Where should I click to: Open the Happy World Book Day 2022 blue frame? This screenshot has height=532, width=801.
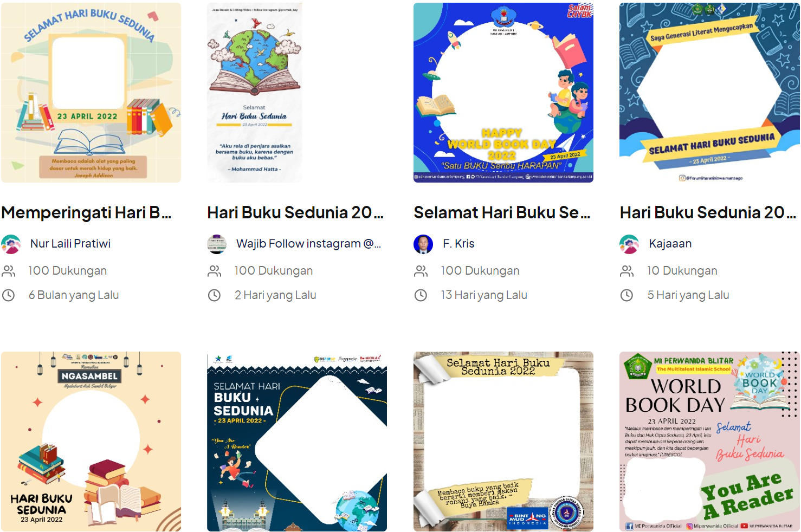click(503, 93)
